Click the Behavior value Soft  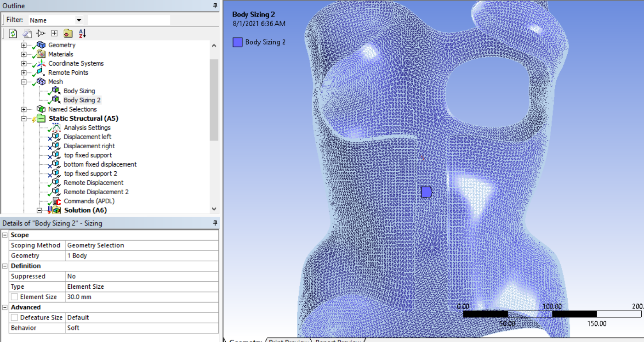(x=142, y=328)
